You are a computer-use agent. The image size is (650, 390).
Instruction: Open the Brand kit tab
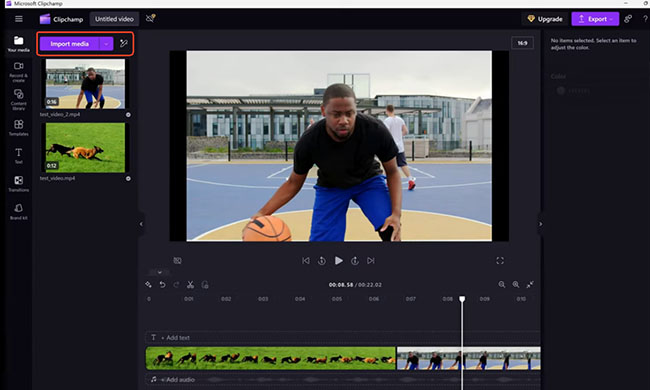pyautogui.click(x=19, y=211)
